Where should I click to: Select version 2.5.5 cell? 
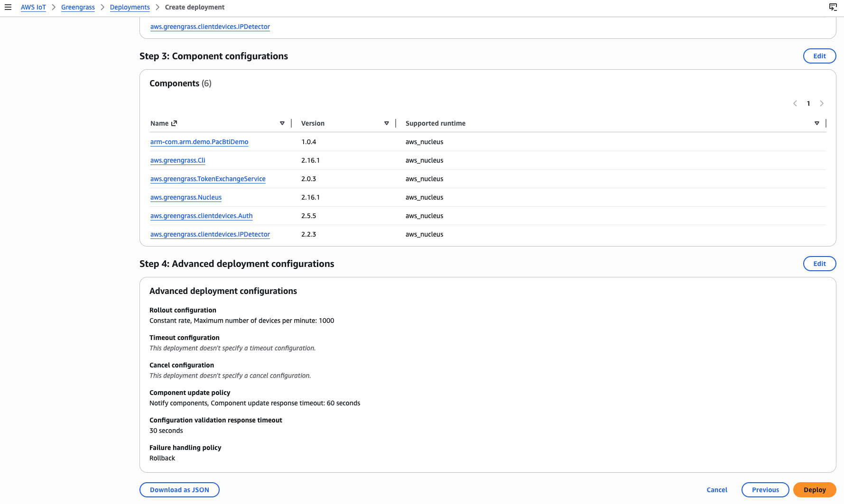(308, 216)
